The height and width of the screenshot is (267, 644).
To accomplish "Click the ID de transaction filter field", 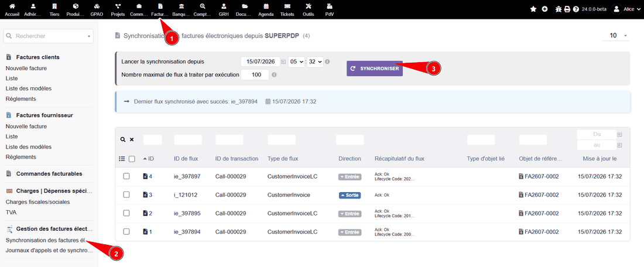I will click(229, 140).
